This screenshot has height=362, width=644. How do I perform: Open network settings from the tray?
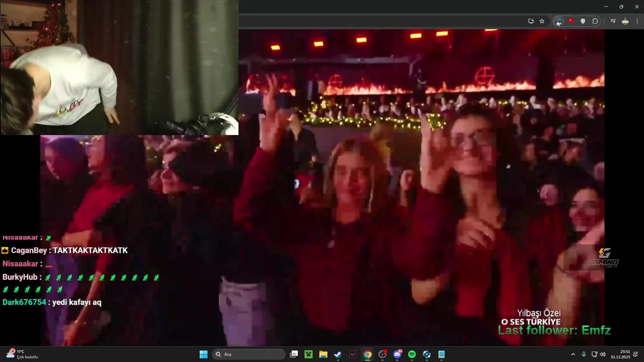(594, 354)
